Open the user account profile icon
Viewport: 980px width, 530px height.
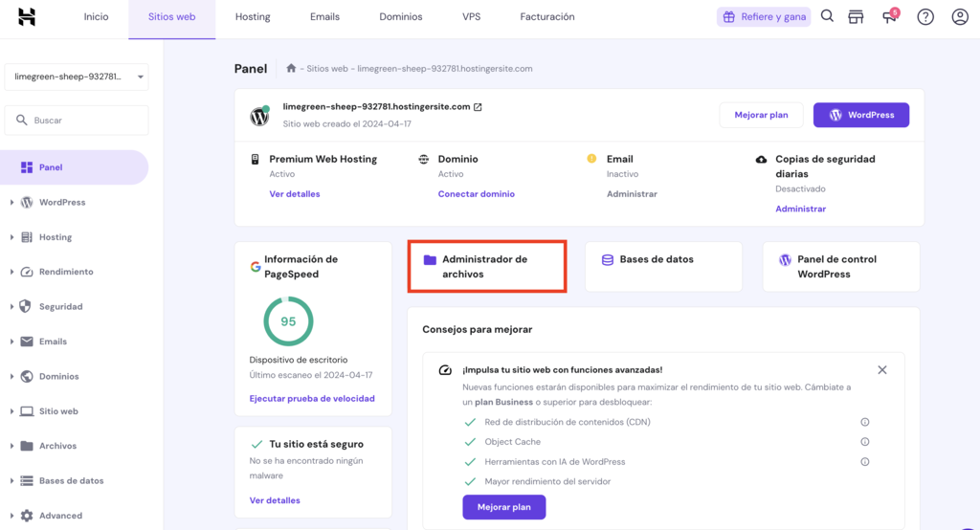[960, 16]
